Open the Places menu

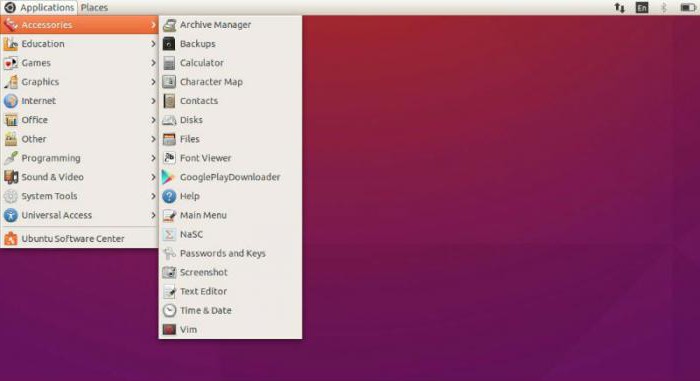(94, 8)
